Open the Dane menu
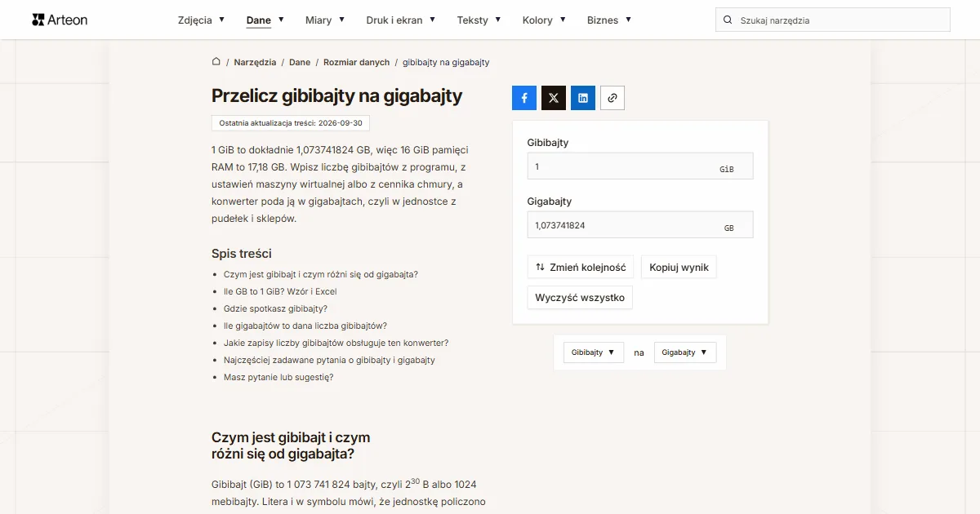The height and width of the screenshot is (514, 980). pos(265,20)
